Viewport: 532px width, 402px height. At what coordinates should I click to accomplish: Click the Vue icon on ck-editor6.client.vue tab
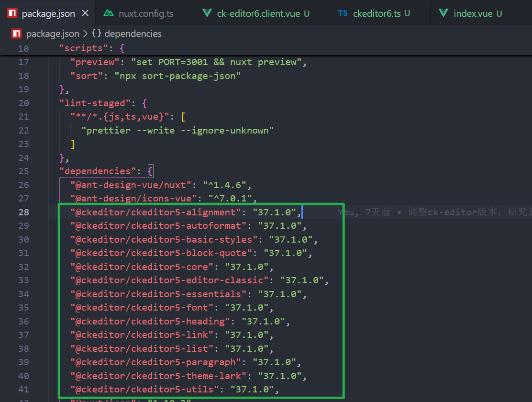pos(207,13)
